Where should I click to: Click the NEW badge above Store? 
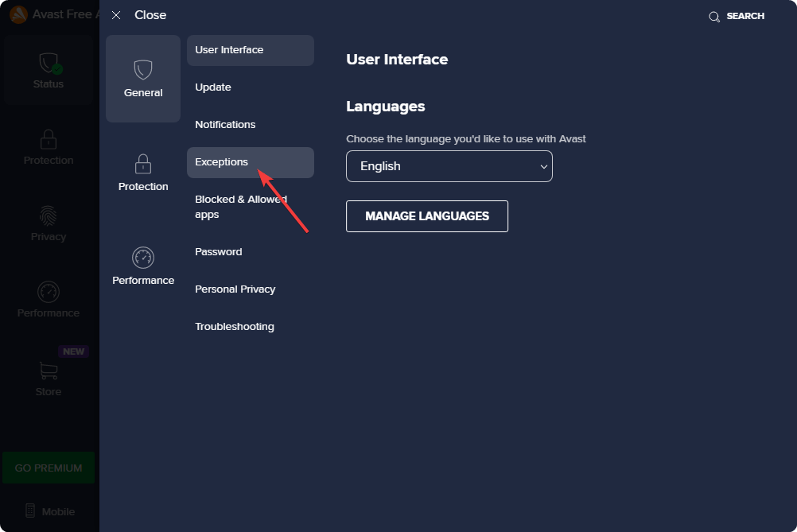(74, 351)
